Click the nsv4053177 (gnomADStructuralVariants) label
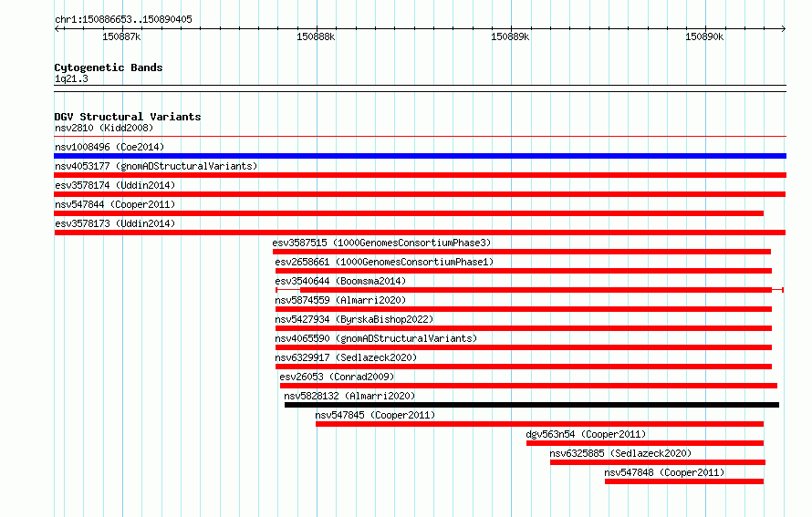812x517 pixels. (x=156, y=166)
